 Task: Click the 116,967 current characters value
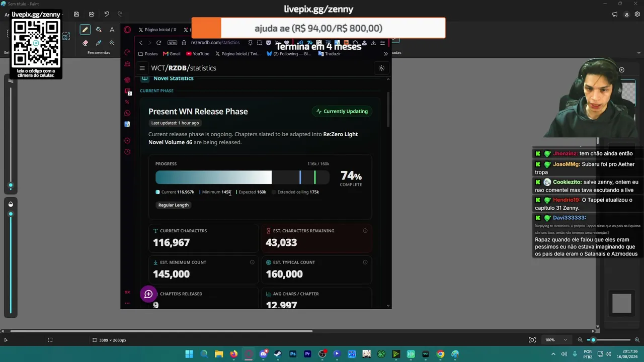[x=172, y=243]
